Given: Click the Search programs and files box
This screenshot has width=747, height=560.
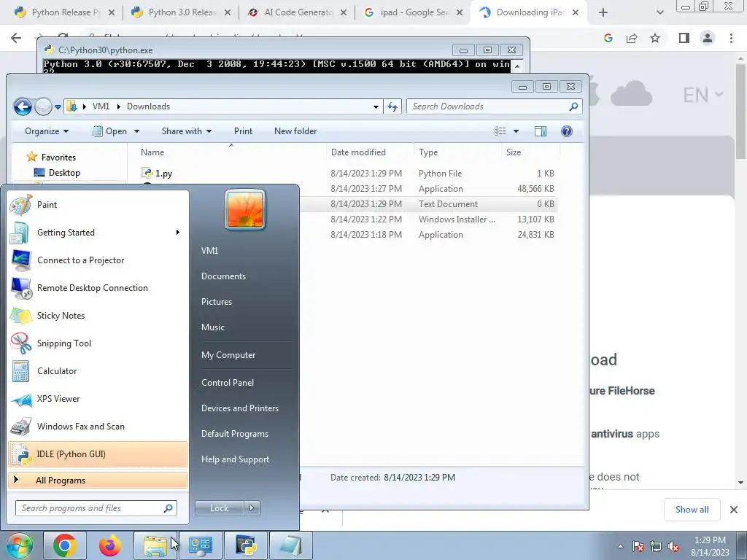Looking at the screenshot, I should coord(96,508).
